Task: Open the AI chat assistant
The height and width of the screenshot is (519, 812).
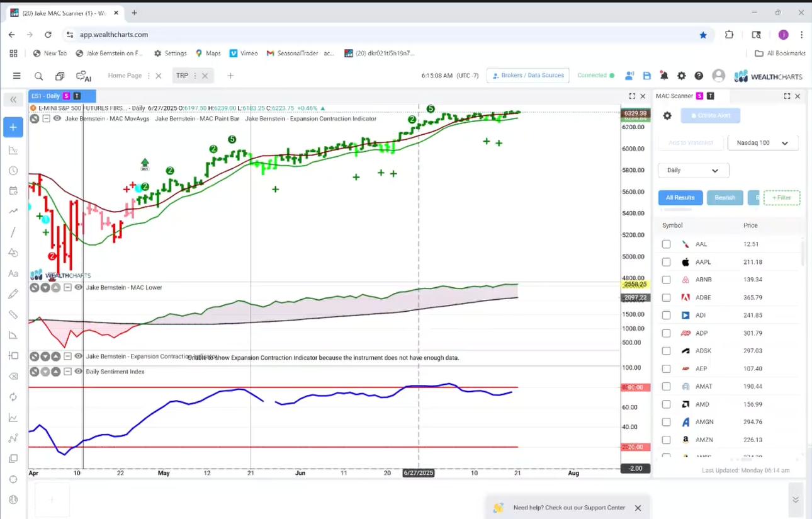Action: click(84, 76)
